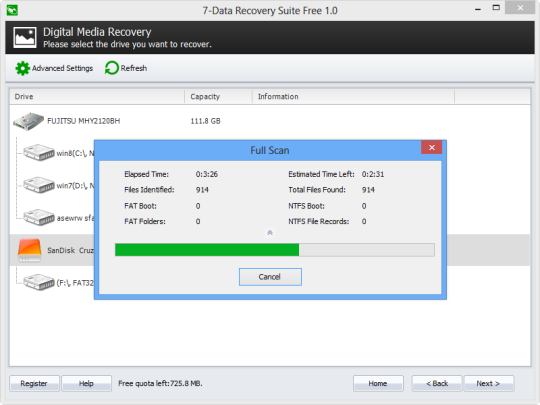Screen dimensions: 540x405
Task: Maximize the 7-Data Recovery window
Action: [x=496, y=8]
